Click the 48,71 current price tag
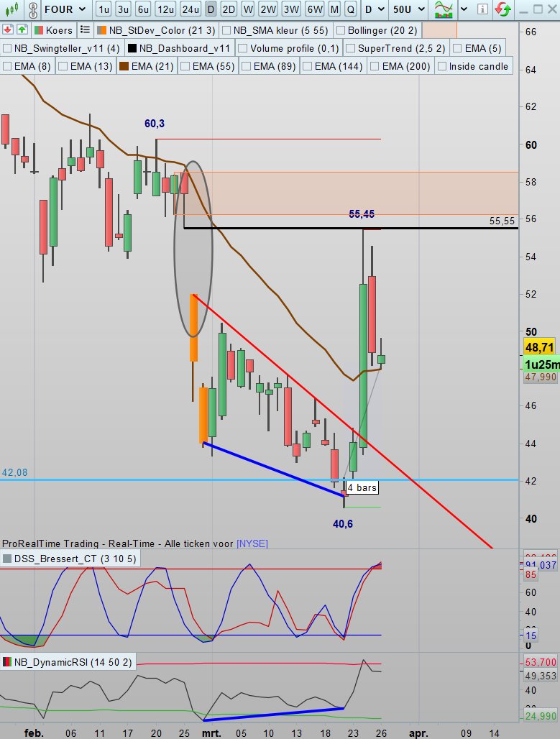Screen dimensions: 560x739 (x=539, y=347)
